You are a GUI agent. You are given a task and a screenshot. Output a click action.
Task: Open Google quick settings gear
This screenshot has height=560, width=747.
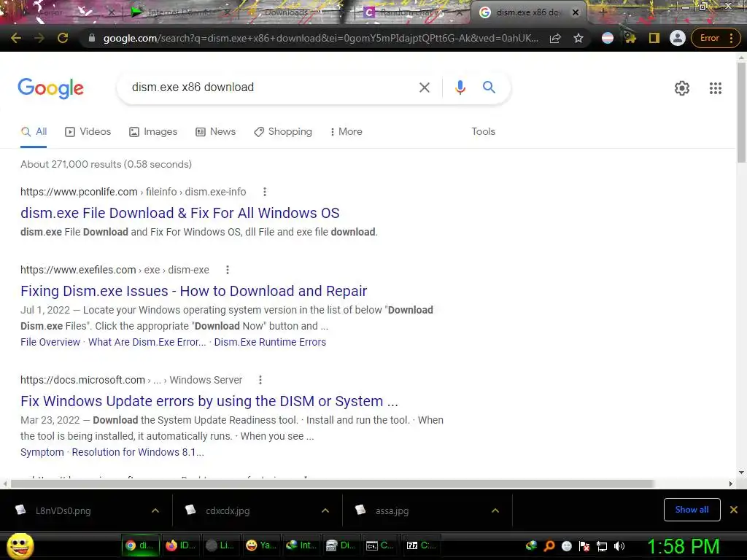tap(682, 88)
